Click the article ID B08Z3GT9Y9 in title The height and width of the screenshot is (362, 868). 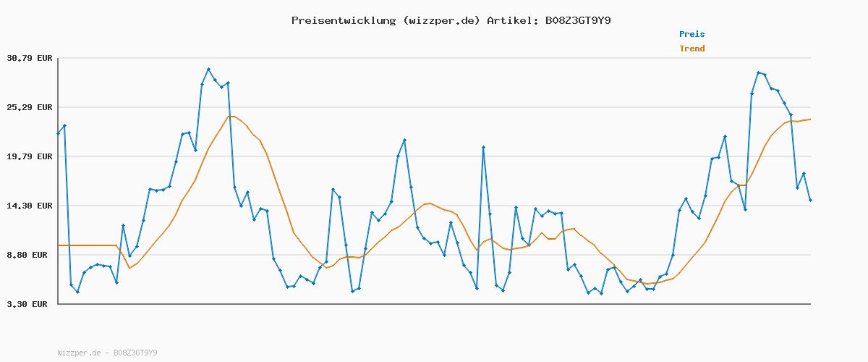(x=578, y=20)
